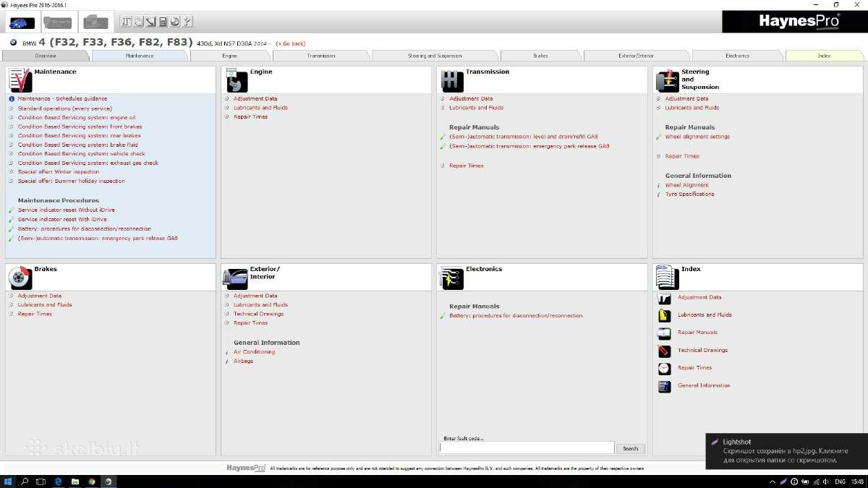Click the Go back link
The image size is (868, 488).
tap(291, 43)
